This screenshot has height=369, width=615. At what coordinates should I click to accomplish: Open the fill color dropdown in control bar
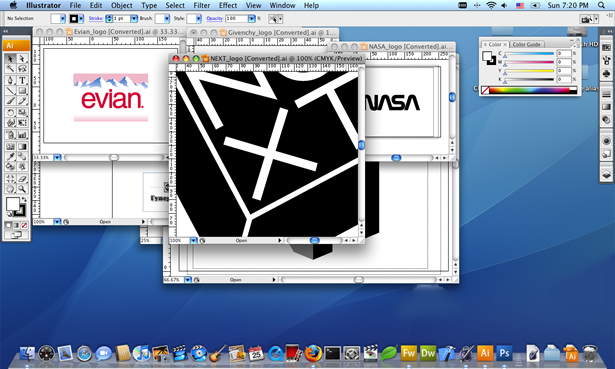point(63,18)
